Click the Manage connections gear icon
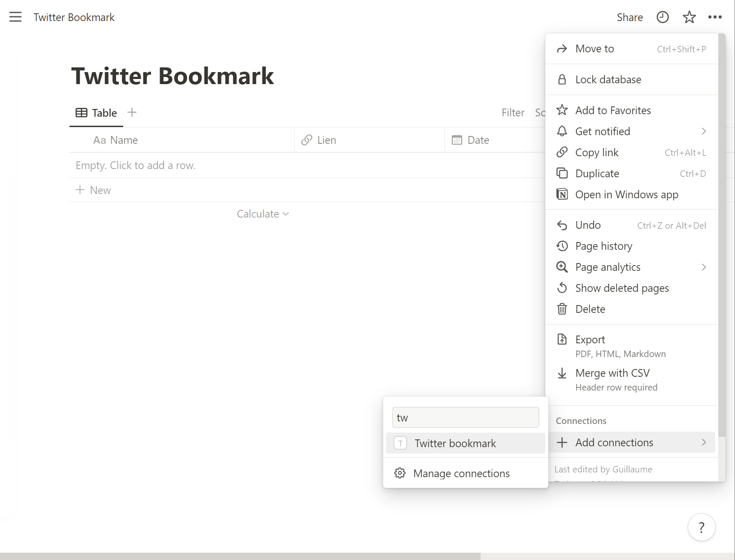This screenshot has width=735, height=560. click(x=400, y=473)
